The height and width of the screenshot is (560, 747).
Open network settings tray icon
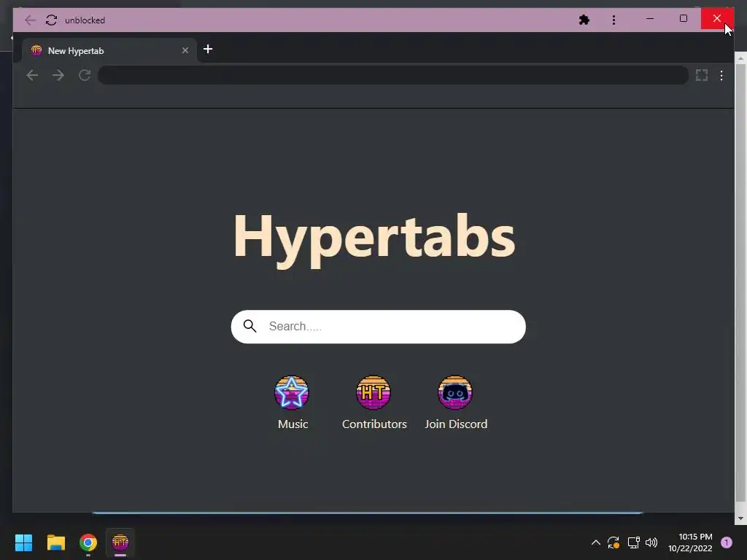click(x=633, y=542)
